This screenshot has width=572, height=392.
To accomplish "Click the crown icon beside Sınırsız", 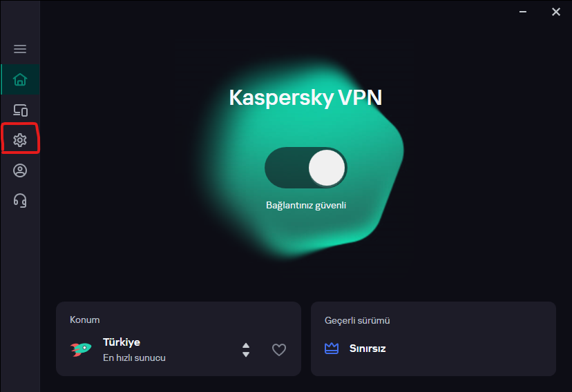I will click(332, 349).
